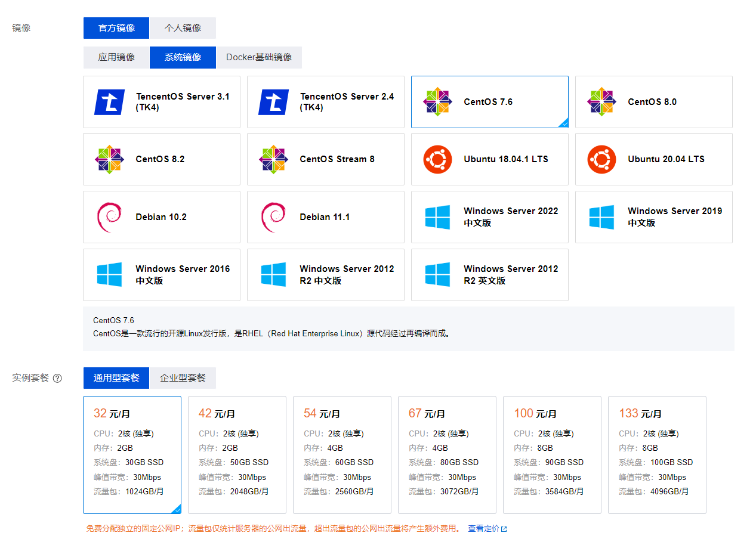Choose the Debian 11.1 image card
Image resolution: width=756 pixels, height=542 pixels.
click(325, 217)
